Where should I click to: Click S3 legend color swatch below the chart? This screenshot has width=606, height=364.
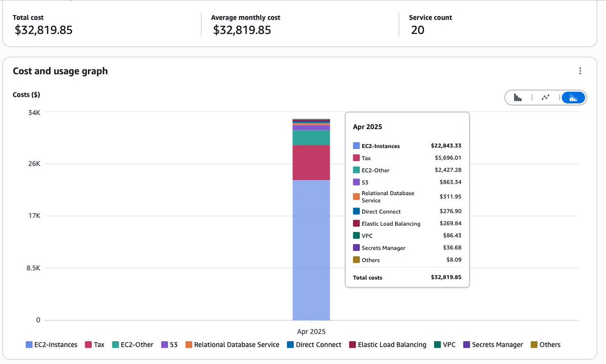165,345
